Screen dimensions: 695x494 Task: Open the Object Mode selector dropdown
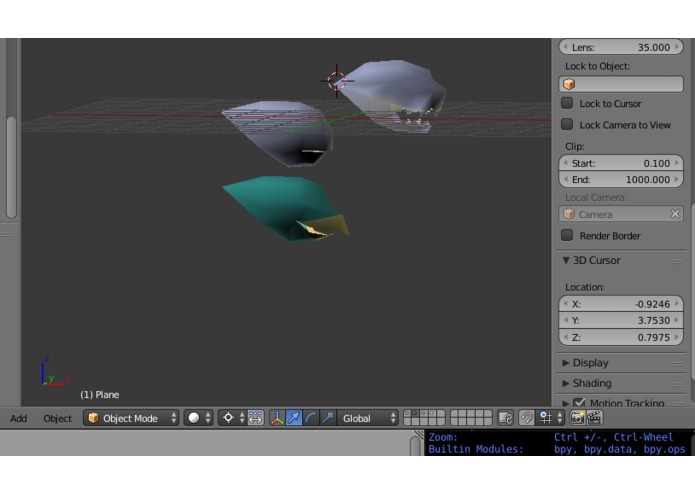[x=131, y=418]
